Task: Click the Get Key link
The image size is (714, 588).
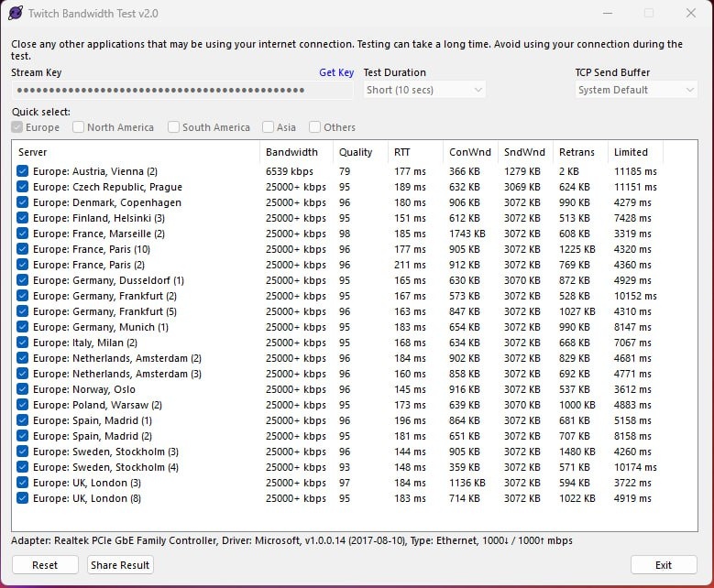Action: point(336,72)
